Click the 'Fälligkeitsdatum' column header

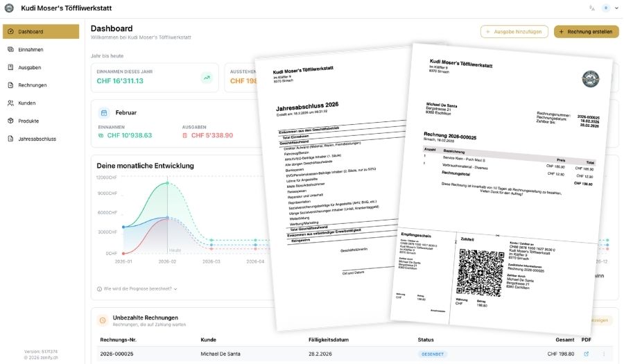[x=329, y=340]
